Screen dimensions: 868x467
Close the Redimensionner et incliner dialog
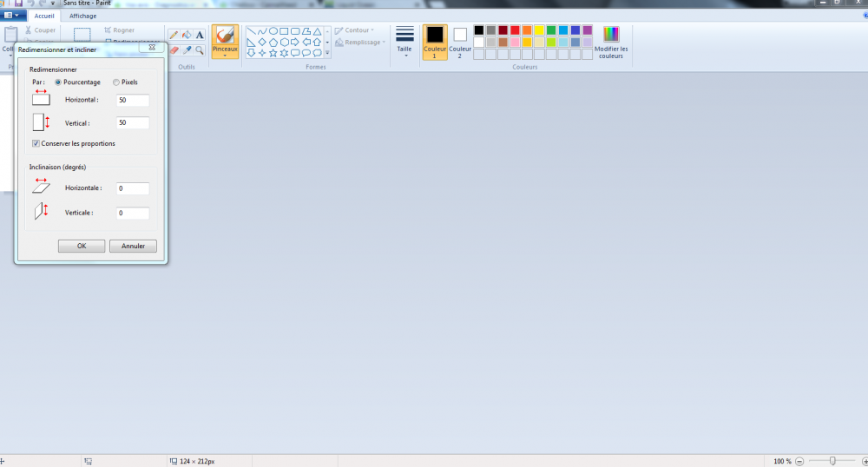[152, 48]
